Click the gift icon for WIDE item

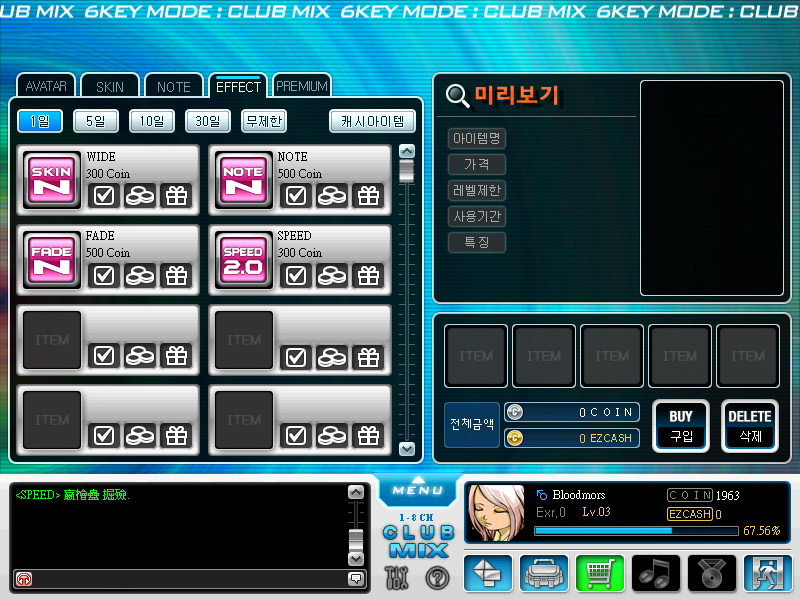[x=176, y=196]
